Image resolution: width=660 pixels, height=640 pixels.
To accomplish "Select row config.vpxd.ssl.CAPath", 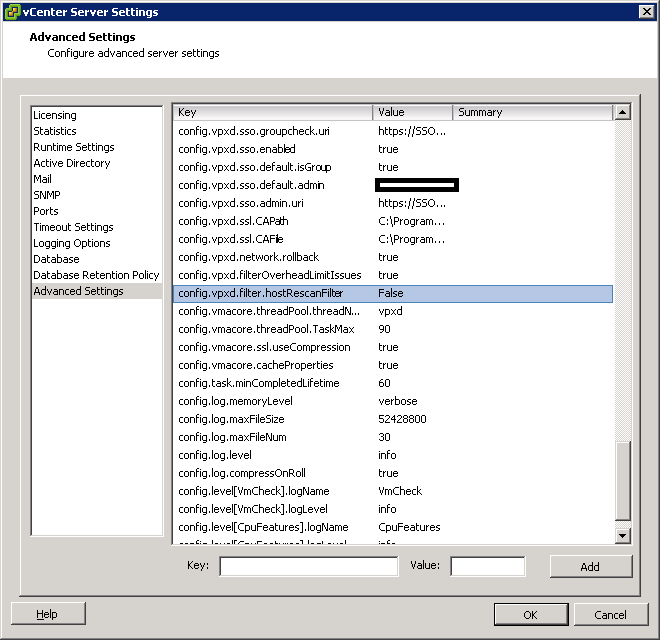I will [393, 221].
